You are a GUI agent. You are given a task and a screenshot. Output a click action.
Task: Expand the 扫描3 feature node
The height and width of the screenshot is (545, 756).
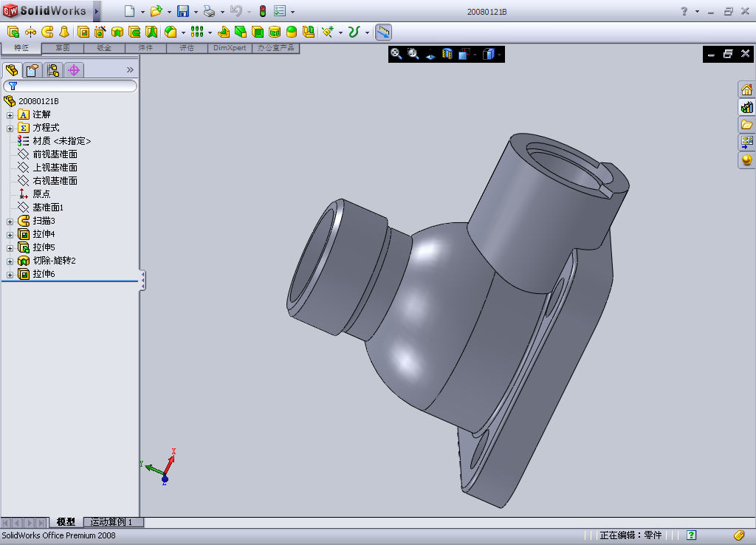point(10,222)
